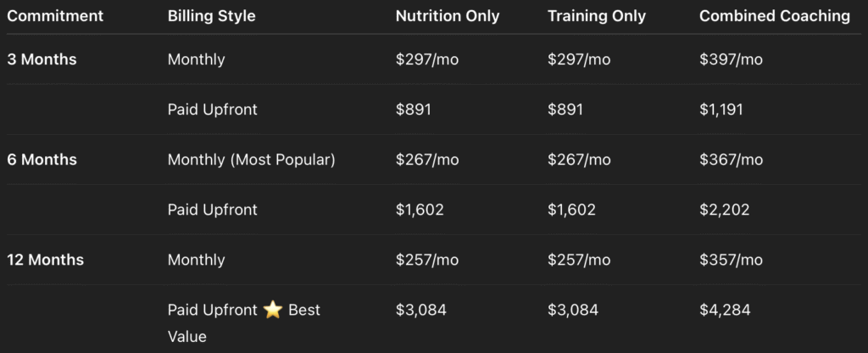Click the Monthly (Most Popular) billing cell
The width and height of the screenshot is (868, 353).
click(251, 160)
